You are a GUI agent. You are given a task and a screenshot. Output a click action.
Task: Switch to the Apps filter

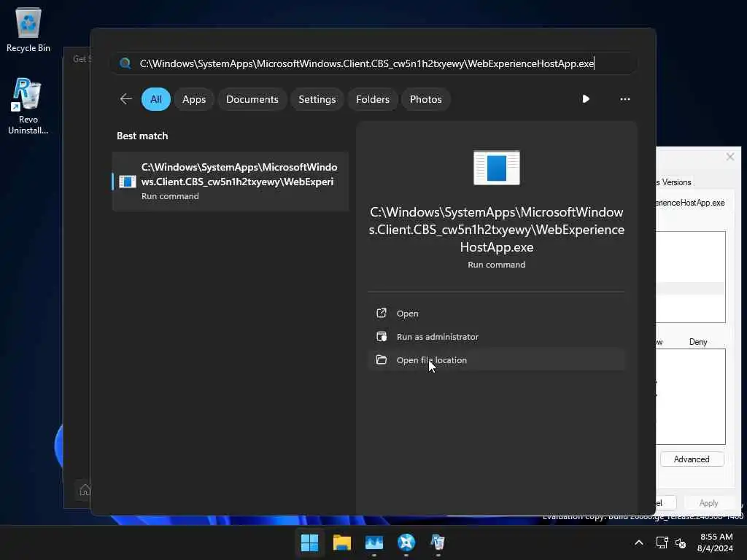click(194, 99)
